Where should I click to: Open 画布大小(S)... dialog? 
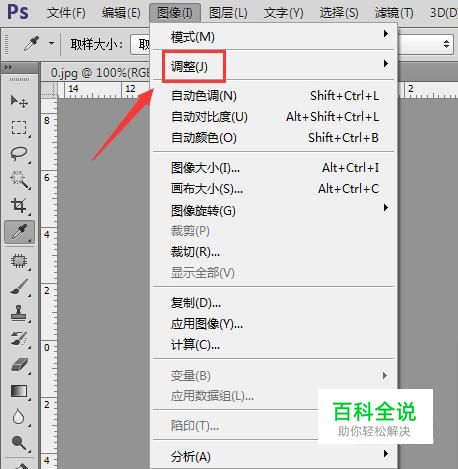[x=273, y=189]
